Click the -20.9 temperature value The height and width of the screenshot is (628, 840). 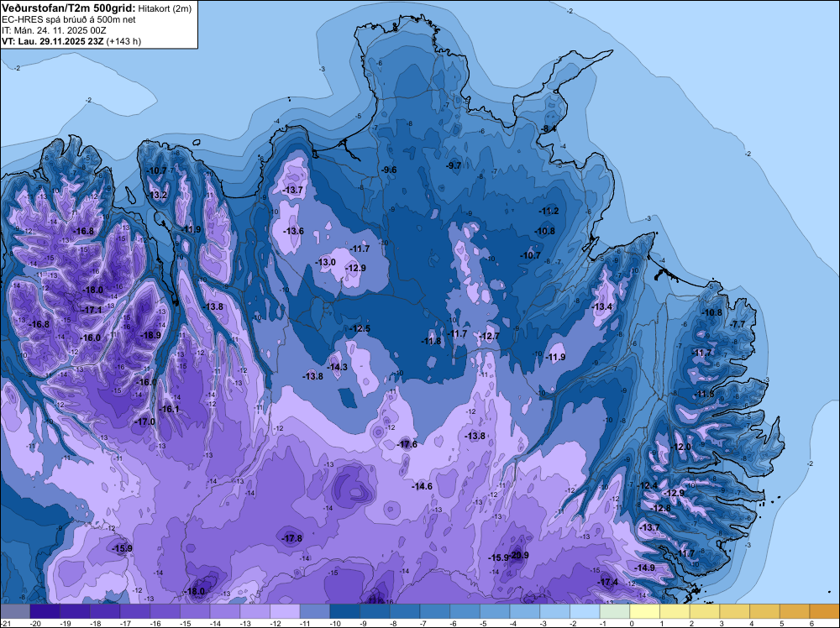click(x=519, y=555)
